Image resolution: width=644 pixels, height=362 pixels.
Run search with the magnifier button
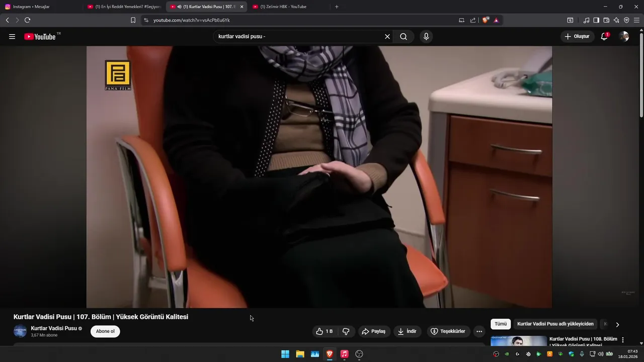[404, 37]
